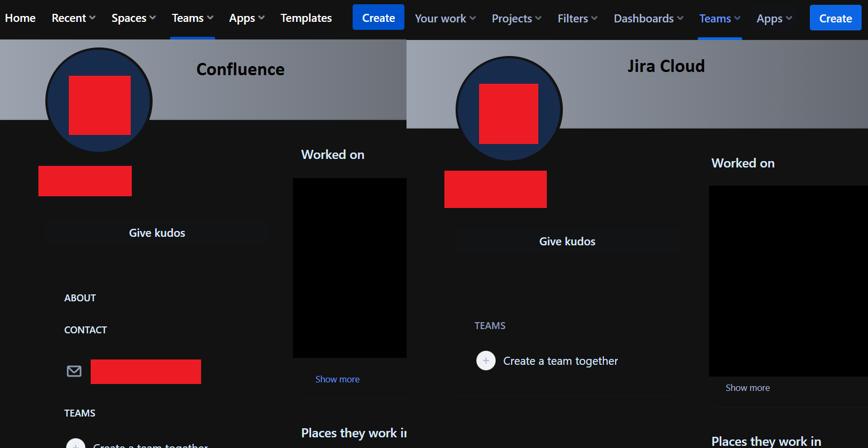Click Give kudos on Confluence profile
This screenshot has height=448, width=868.
coord(157,233)
